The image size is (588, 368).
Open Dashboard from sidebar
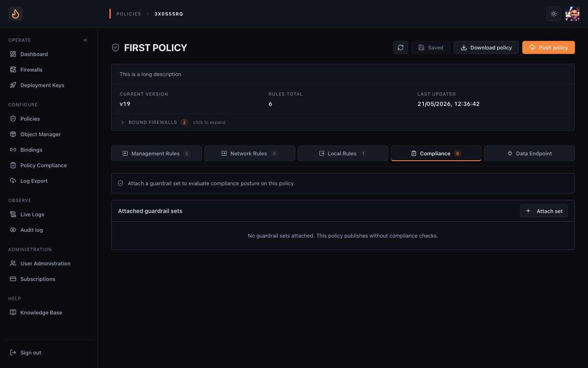click(49, 54)
